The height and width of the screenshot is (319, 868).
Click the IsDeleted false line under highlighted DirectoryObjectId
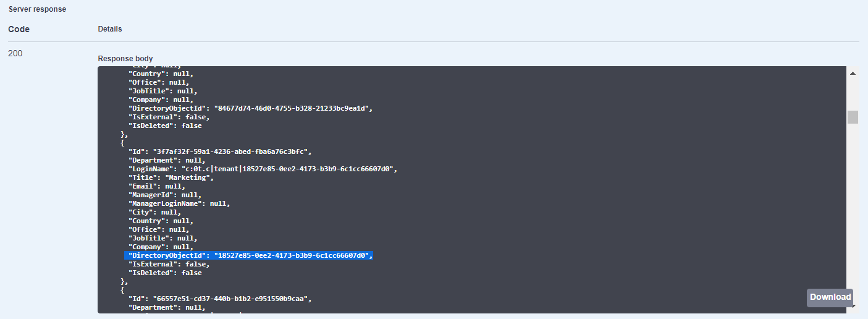pyautogui.click(x=164, y=273)
